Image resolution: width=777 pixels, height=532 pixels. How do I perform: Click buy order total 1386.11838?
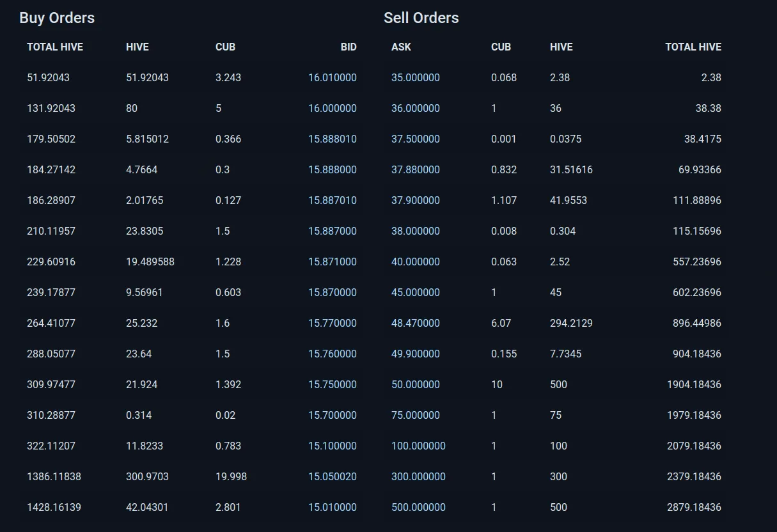pyautogui.click(x=54, y=476)
